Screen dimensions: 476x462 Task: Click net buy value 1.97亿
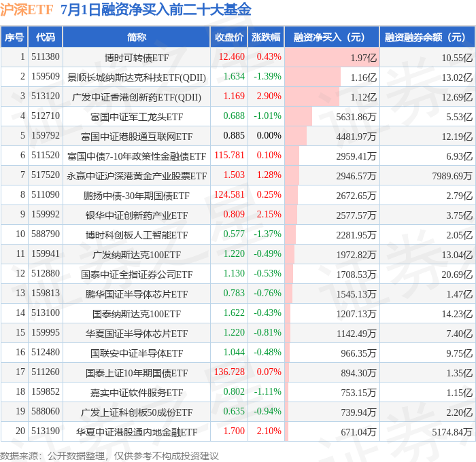click(x=364, y=58)
